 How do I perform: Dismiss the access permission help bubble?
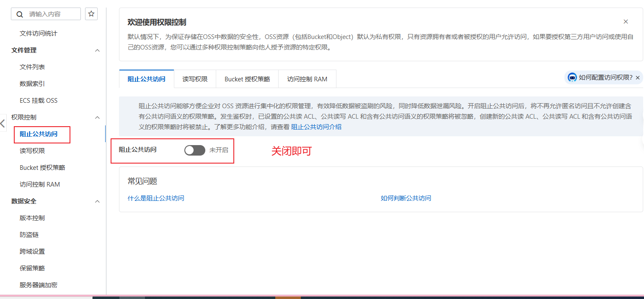[638, 78]
